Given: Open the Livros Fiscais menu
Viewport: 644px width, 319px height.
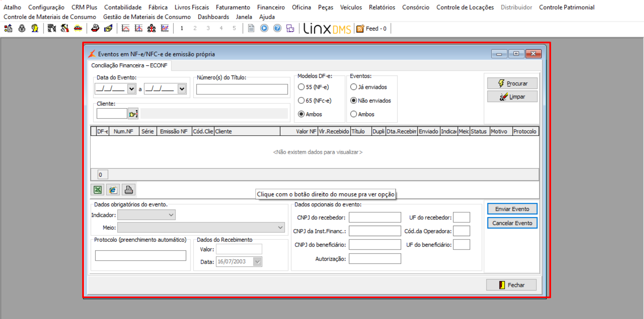Looking at the screenshot, I should click(192, 7).
